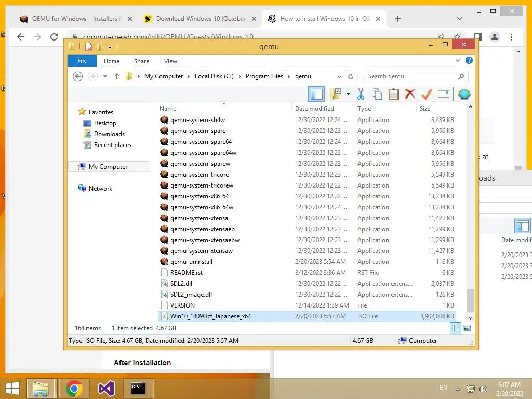Select the SDL2.dll file
This screenshot has height=399, width=532.
click(307, 283)
